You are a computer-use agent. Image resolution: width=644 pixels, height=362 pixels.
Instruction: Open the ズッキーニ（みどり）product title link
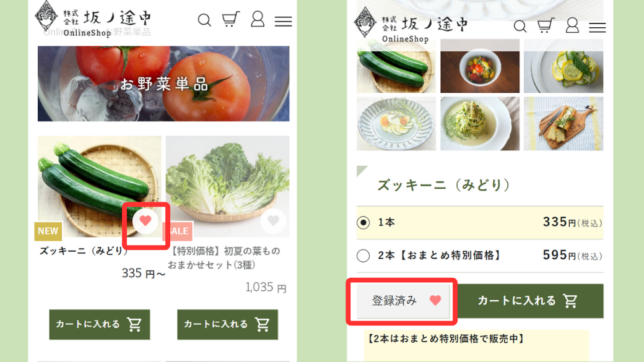coord(84,251)
